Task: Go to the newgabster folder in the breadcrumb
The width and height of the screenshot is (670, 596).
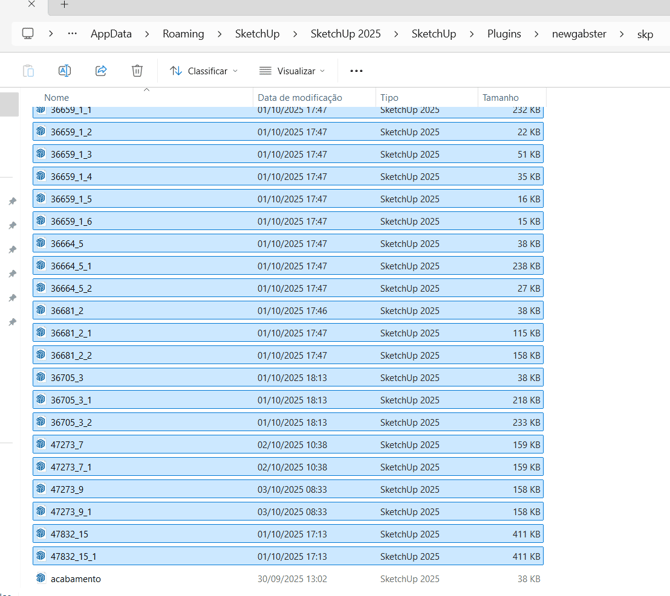Action: coord(579,34)
